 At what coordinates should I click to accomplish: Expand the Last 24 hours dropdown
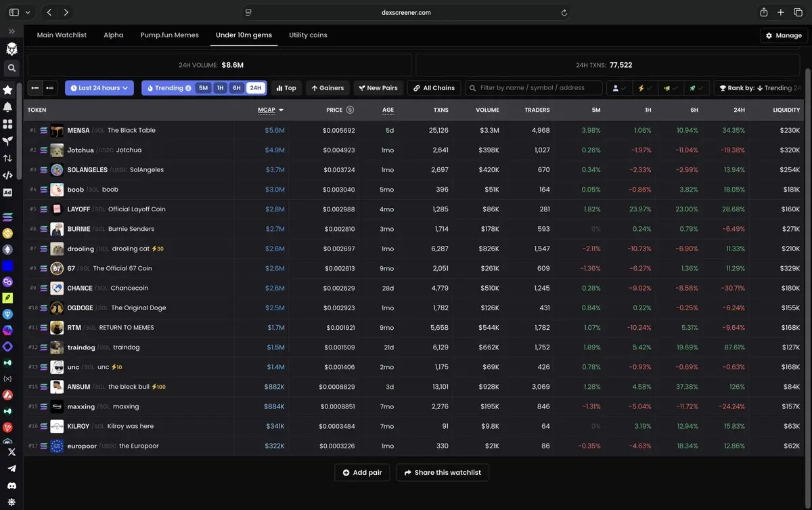pyautogui.click(x=99, y=88)
